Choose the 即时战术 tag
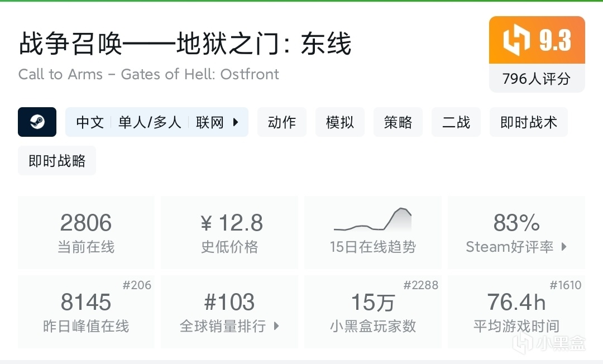The width and height of the screenshot is (603, 364). pyautogui.click(x=528, y=122)
